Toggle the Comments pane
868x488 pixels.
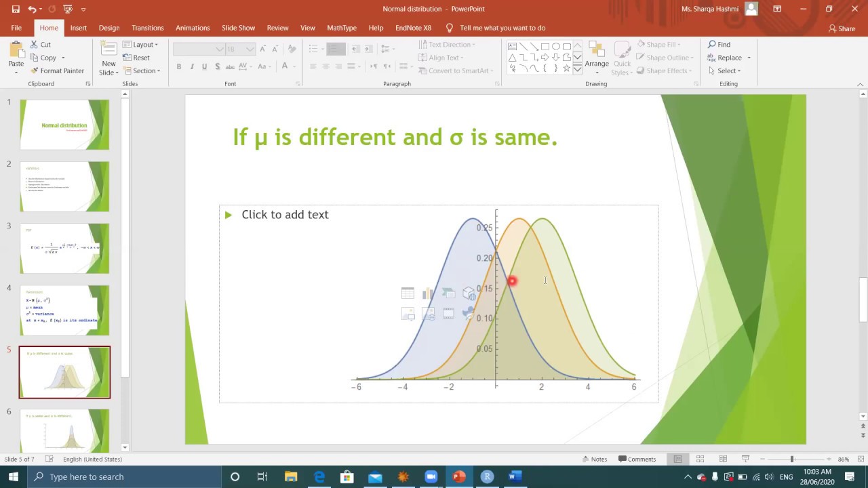pyautogui.click(x=637, y=459)
